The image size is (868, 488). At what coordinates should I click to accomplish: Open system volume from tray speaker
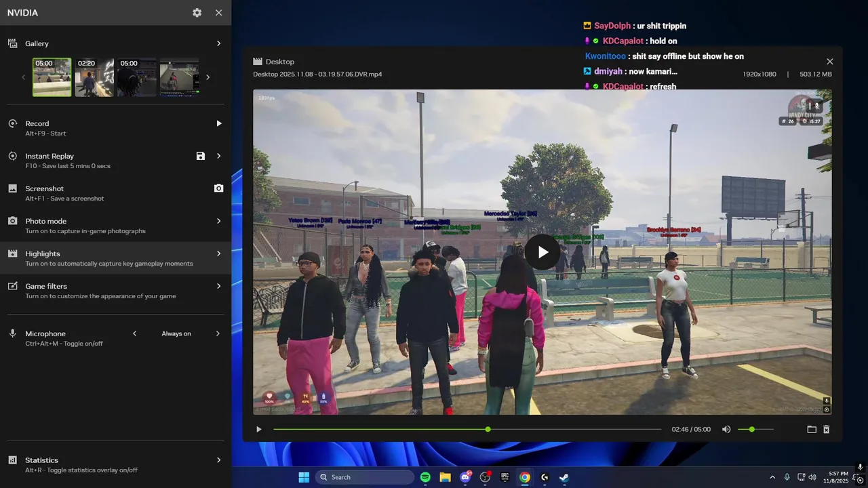812,477
